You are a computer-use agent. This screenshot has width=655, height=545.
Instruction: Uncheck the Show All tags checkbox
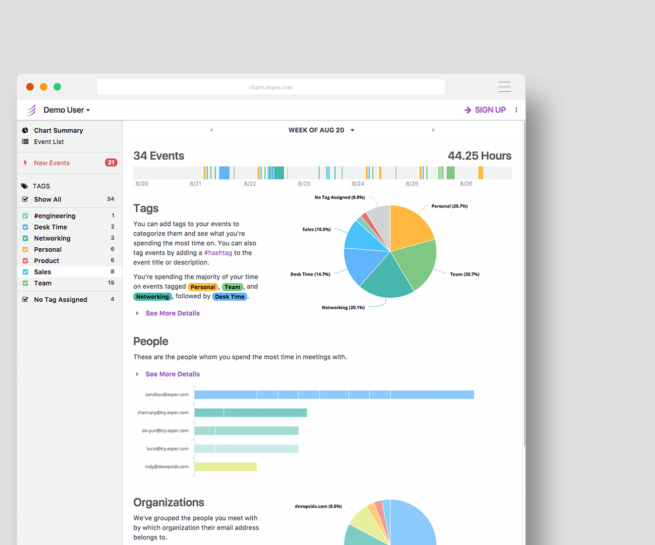pos(25,199)
